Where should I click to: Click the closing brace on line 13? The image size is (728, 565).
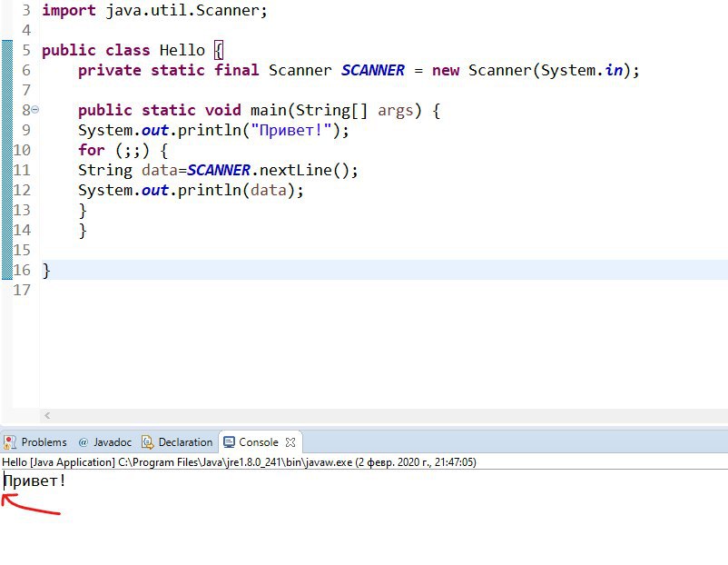coord(83,211)
